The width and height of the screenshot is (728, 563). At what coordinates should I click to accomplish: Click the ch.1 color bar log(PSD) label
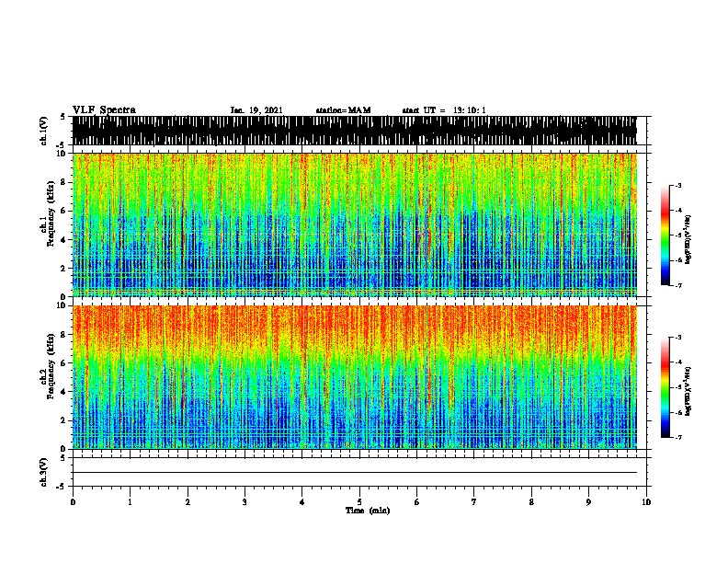[688, 239]
